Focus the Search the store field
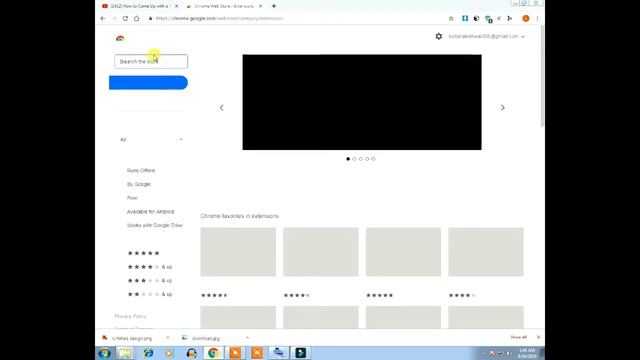The height and width of the screenshot is (360, 640). [151, 62]
